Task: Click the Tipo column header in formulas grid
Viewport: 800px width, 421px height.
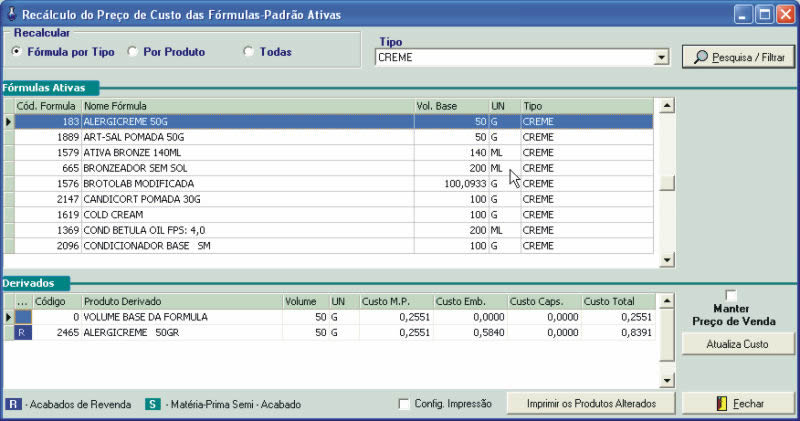Action: point(587,106)
